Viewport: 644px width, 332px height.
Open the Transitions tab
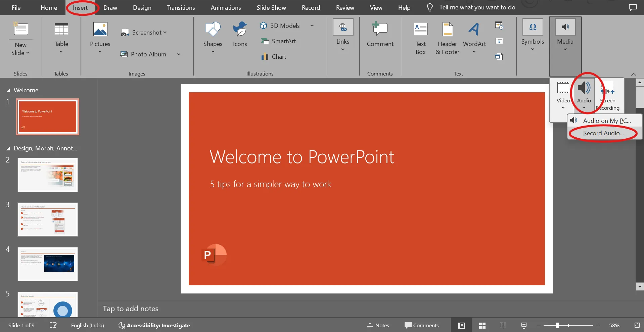tap(181, 7)
